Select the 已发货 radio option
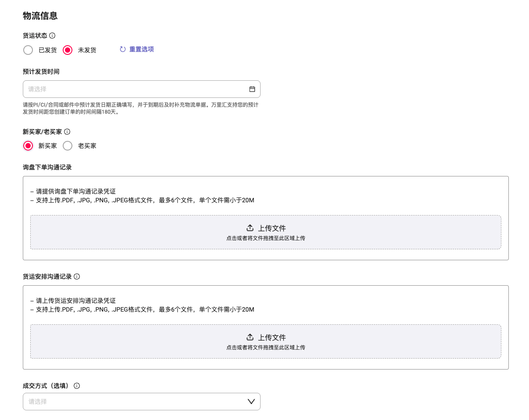Viewport: 529px width, 420px height. point(28,50)
